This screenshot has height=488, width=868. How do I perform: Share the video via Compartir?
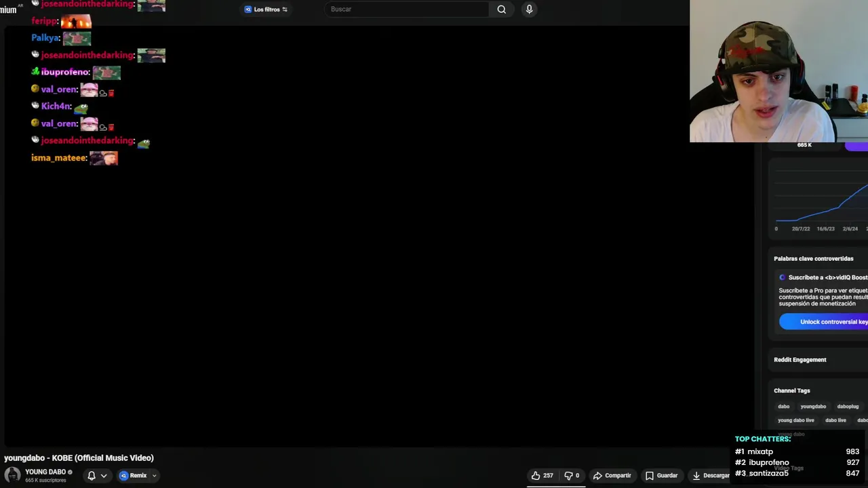tap(612, 476)
